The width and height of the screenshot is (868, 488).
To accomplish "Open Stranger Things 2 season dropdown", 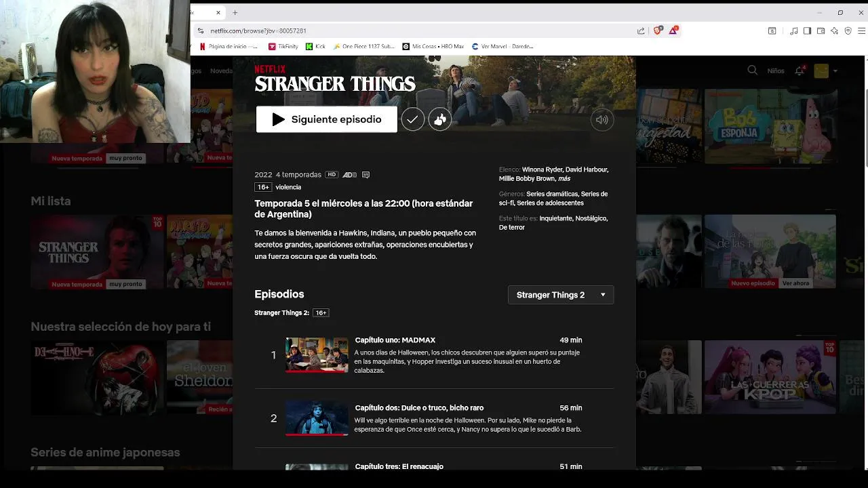I will (x=561, y=295).
